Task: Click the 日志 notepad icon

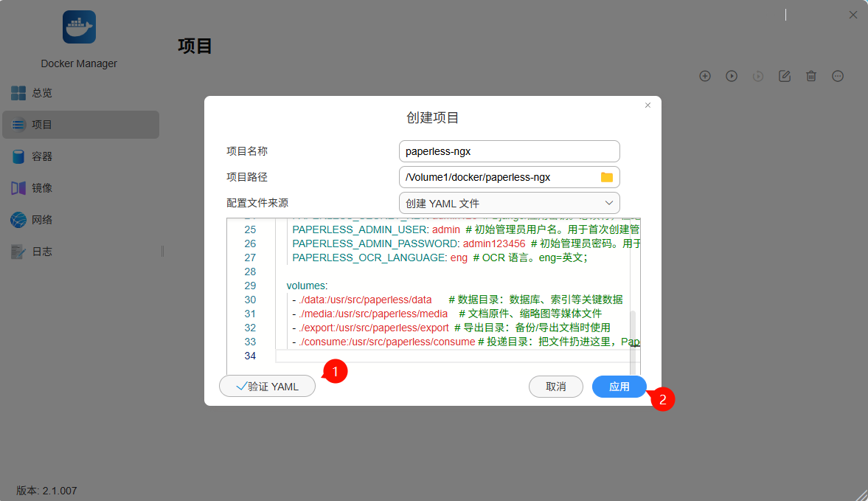Action: pos(18,252)
